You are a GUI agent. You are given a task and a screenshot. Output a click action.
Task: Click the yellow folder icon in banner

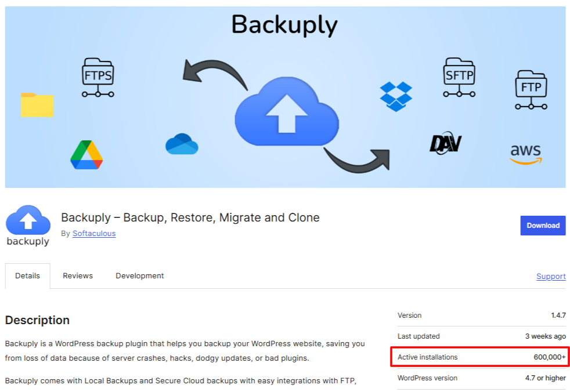pos(37,105)
